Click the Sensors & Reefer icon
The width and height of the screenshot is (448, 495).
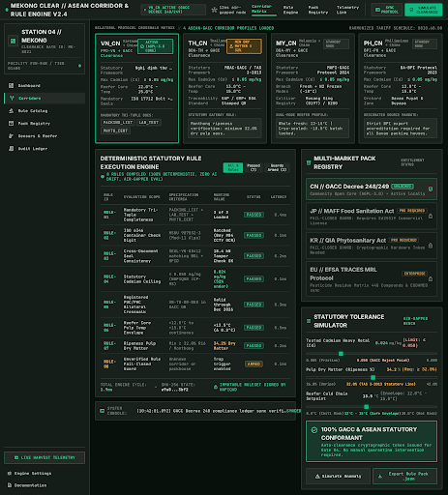click(x=12, y=135)
